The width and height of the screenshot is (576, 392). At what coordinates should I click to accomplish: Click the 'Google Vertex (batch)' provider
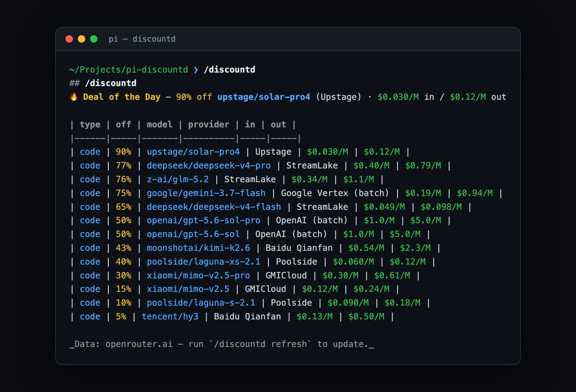pyautogui.click(x=335, y=193)
